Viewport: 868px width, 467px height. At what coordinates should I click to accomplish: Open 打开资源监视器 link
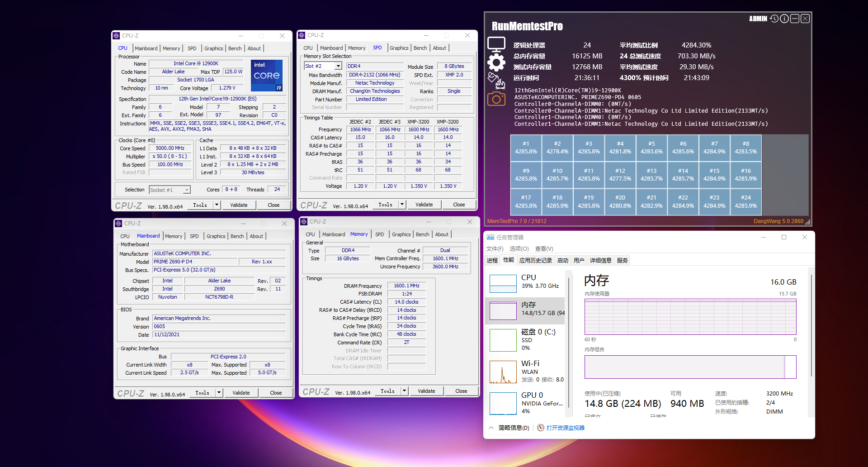566,428
